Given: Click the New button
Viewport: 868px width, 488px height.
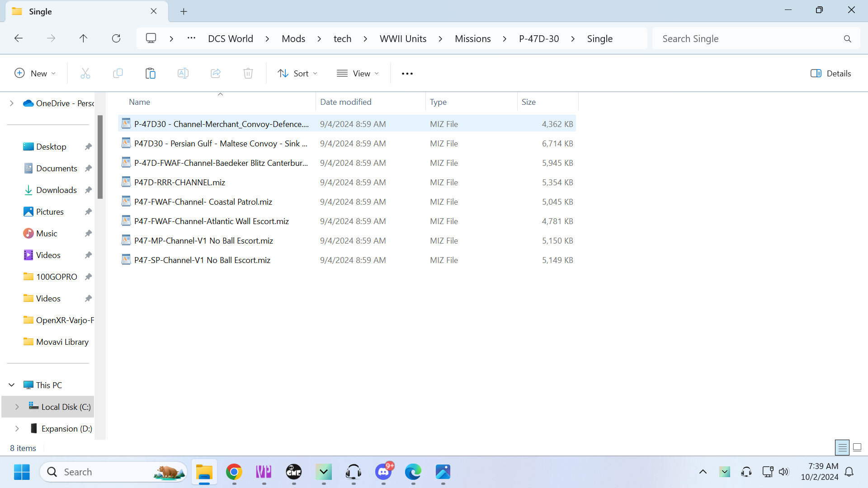Looking at the screenshot, I should point(35,73).
